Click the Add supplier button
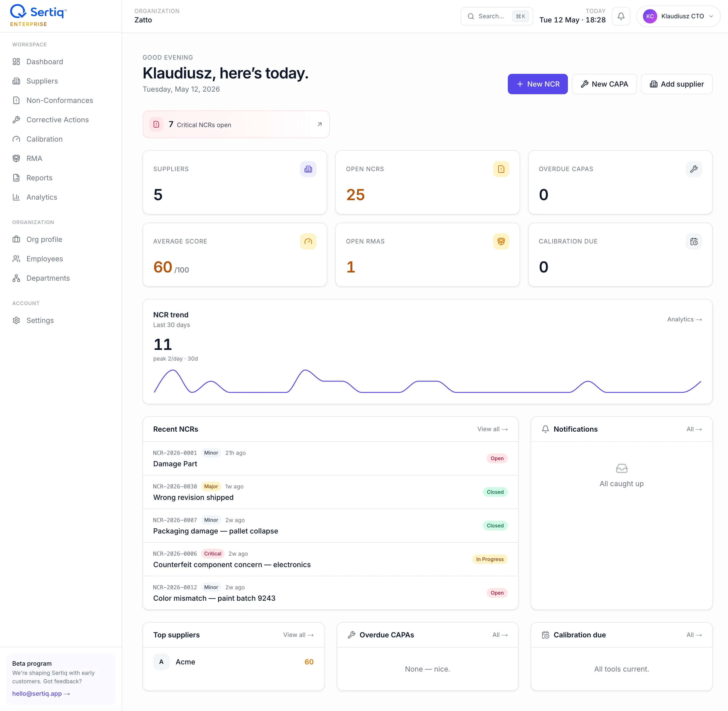This screenshot has height=711, width=728. pyautogui.click(x=677, y=84)
